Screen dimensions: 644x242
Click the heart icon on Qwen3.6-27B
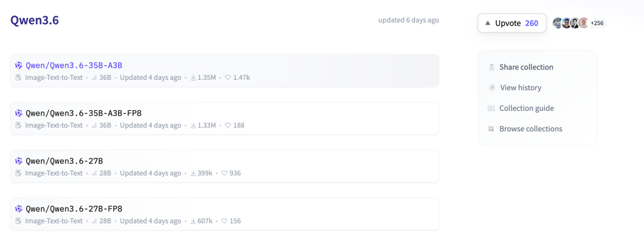pyautogui.click(x=224, y=173)
